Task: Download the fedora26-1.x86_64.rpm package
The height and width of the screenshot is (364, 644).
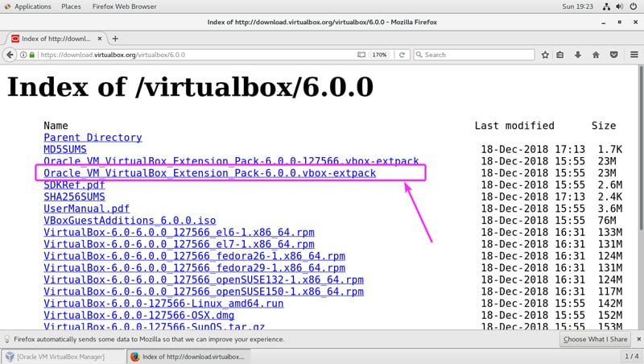Action: coord(194,256)
